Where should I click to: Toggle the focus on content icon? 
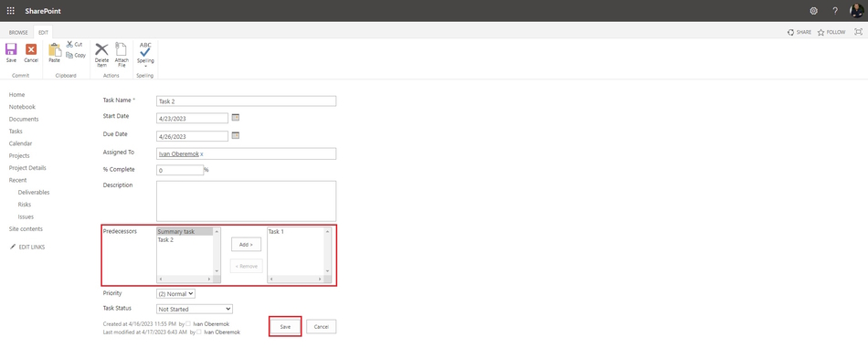(858, 32)
